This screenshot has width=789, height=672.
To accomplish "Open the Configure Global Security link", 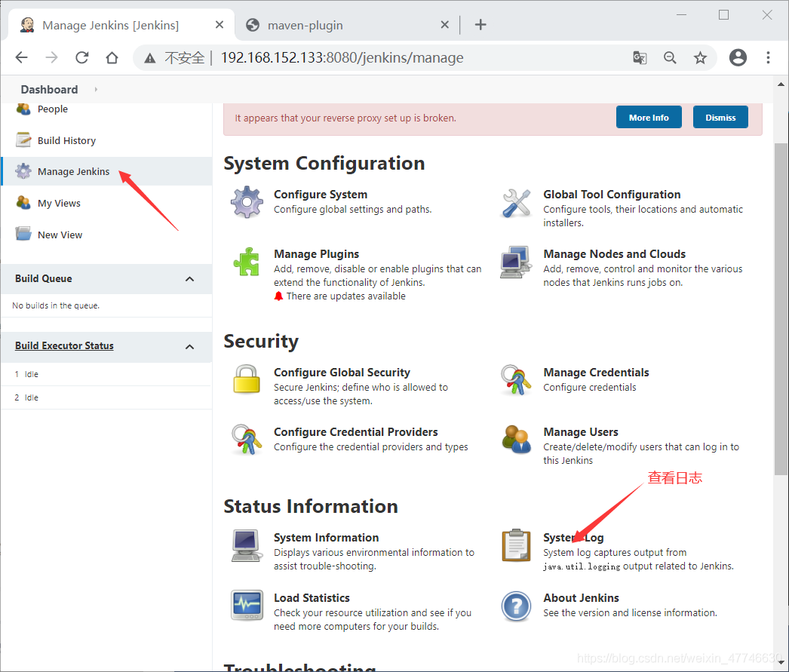I will tap(342, 373).
